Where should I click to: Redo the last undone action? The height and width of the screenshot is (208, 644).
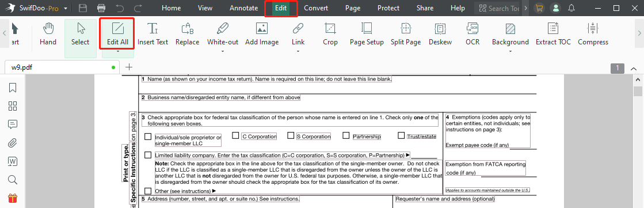tap(138, 8)
